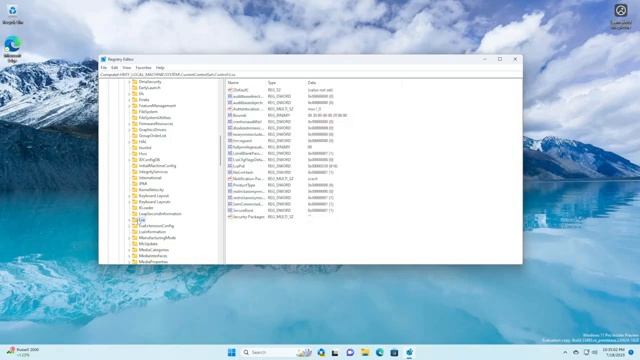
Task: Expand the Keyboard Layout key node
Action: [x=129, y=196]
